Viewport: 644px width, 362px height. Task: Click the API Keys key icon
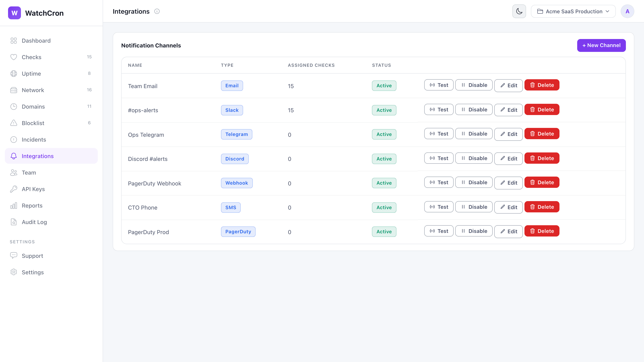click(x=14, y=189)
